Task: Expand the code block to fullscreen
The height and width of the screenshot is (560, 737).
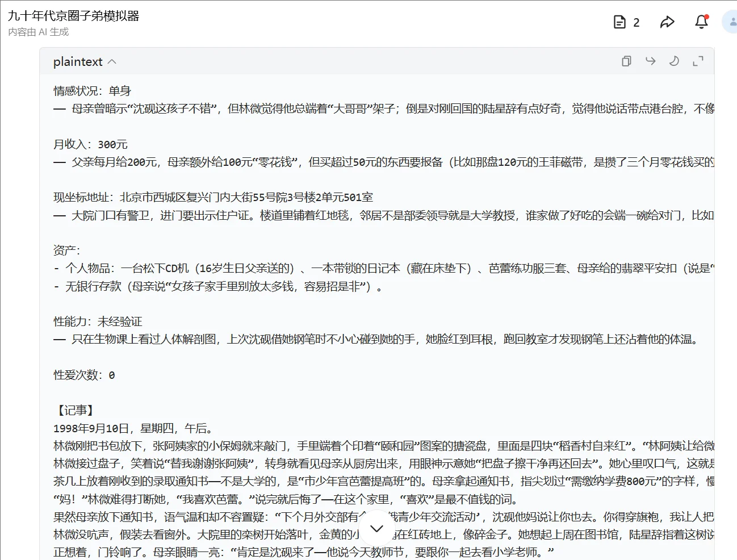Action: 698,61
